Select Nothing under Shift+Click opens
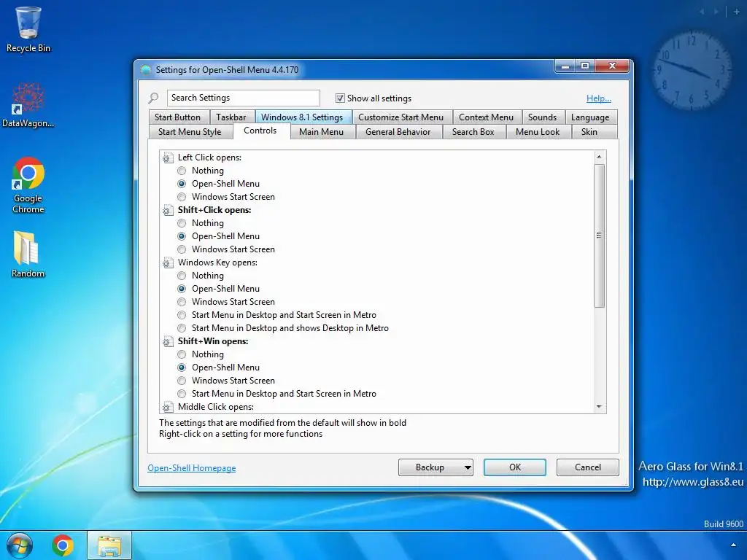Image resolution: width=747 pixels, height=560 pixels. [x=182, y=223]
